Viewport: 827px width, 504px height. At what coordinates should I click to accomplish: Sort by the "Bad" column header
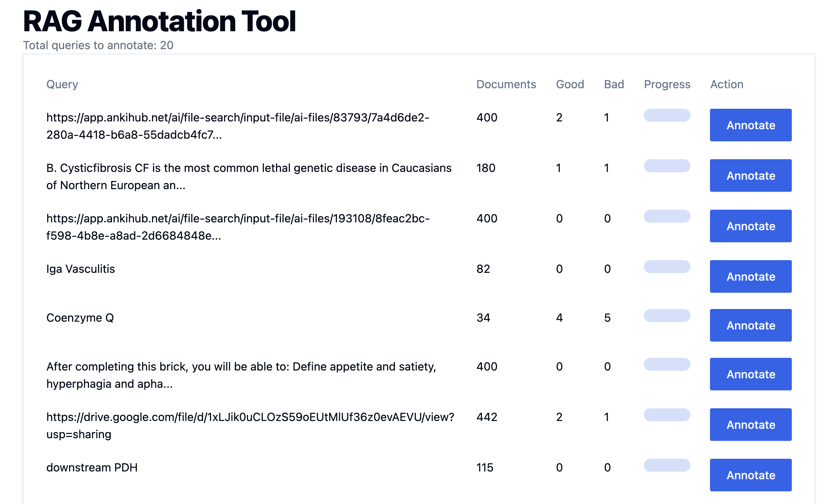[614, 85]
